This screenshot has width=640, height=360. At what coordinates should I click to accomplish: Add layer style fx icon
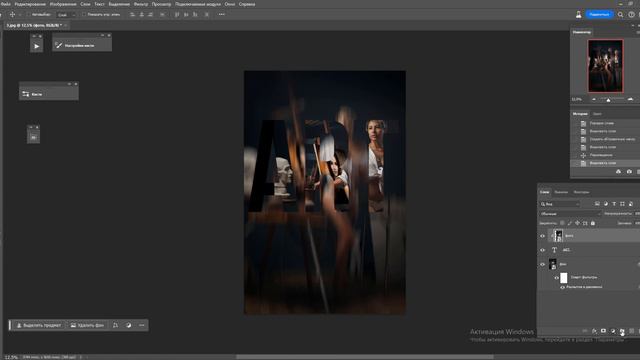click(594, 331)
